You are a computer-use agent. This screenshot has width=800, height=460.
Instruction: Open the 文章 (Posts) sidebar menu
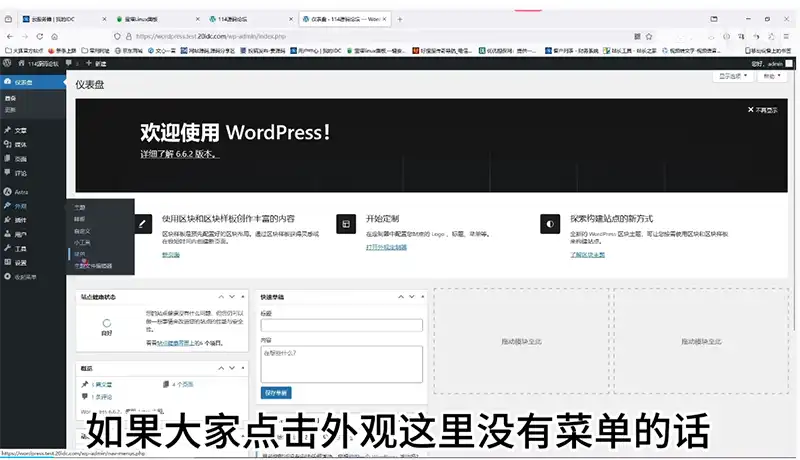coord(21,130)
